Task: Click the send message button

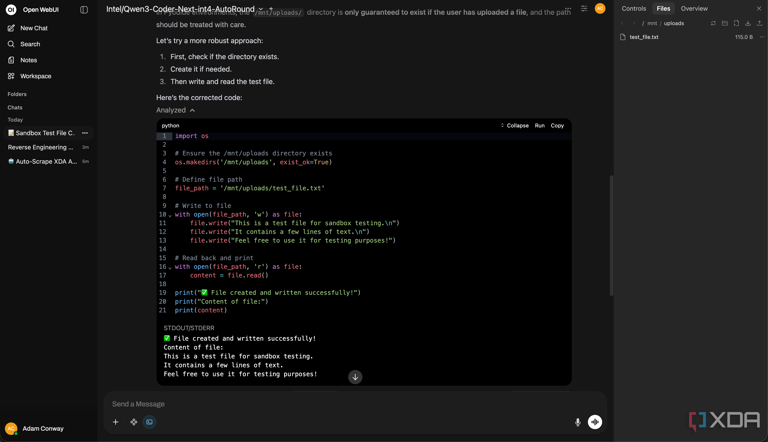Action: point(595,422)
